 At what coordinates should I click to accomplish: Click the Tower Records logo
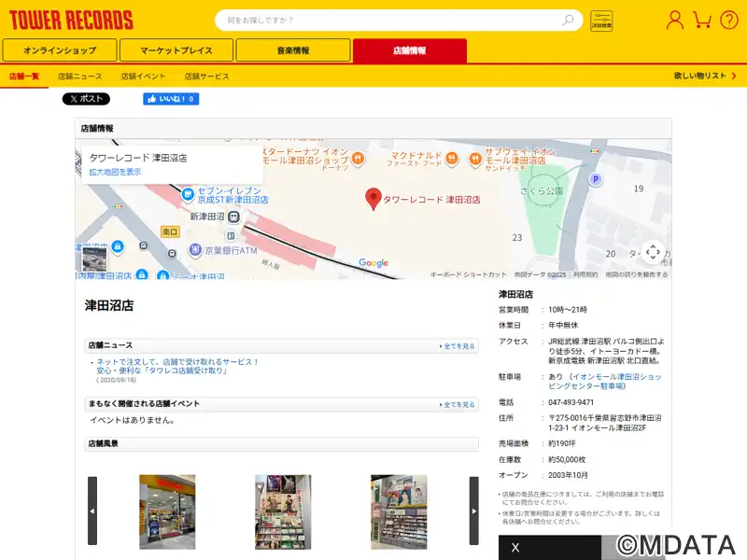point(71,21)
